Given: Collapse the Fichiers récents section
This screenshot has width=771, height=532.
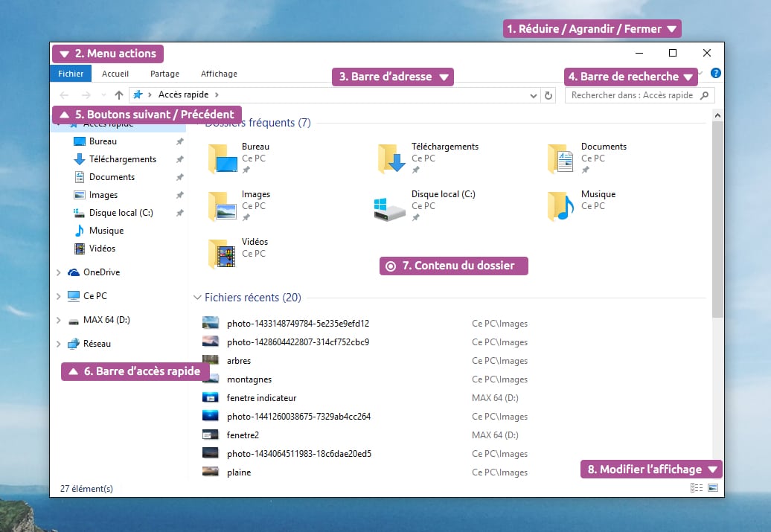Looking at the screenshot, I should pyautogui.click(x=197, y=298).
